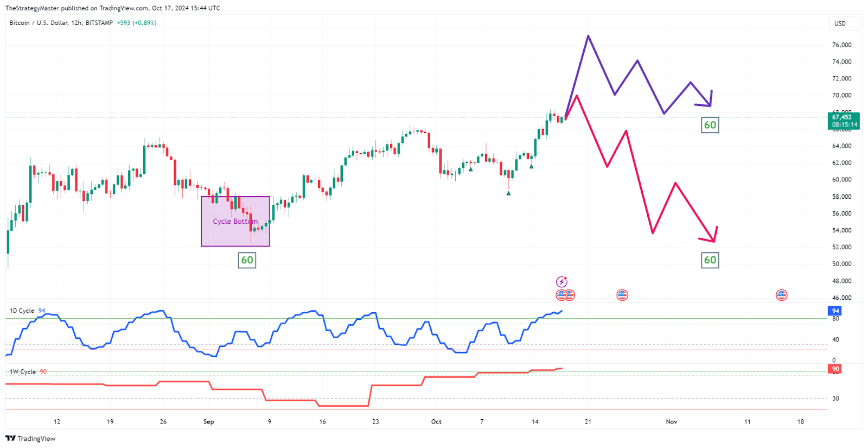Click the 40 level on the 1D Cycle axis
Screen dimensions: 868x448
[835, 339]
